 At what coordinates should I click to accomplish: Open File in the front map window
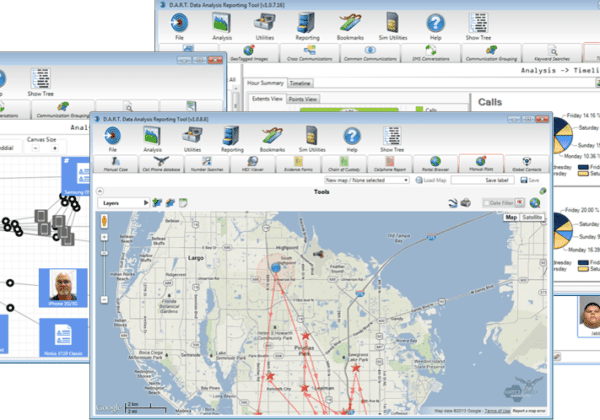[x=112, y=139]
